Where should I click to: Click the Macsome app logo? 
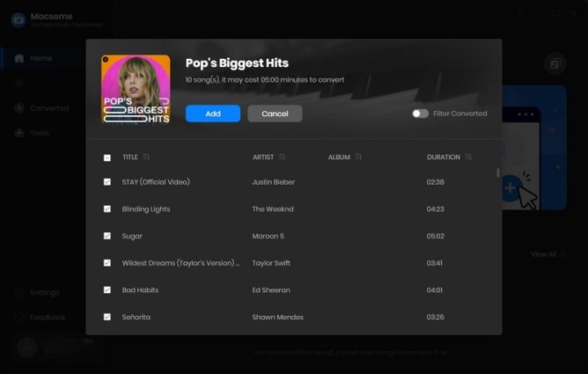19,20
